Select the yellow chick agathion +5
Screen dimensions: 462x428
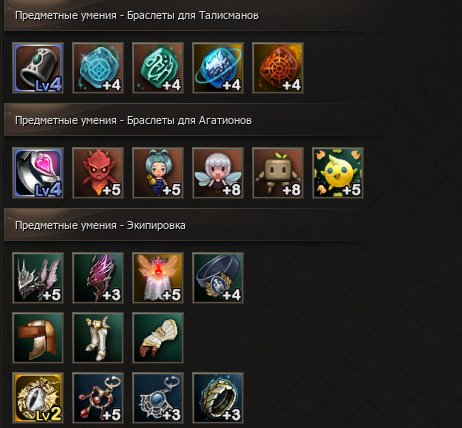(x=338, y=173)
